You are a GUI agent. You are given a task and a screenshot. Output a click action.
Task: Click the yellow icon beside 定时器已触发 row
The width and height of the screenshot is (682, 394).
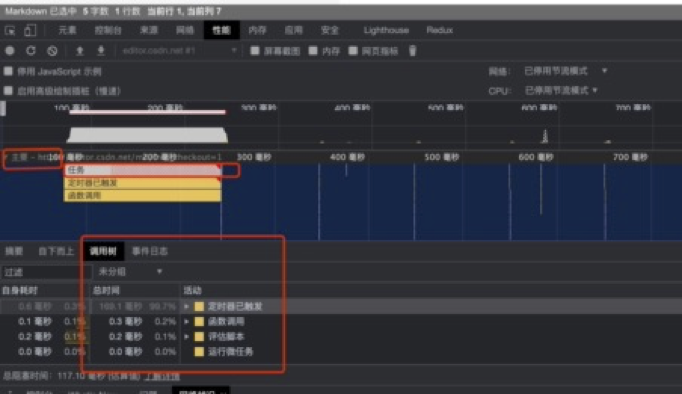click(199, 307)
